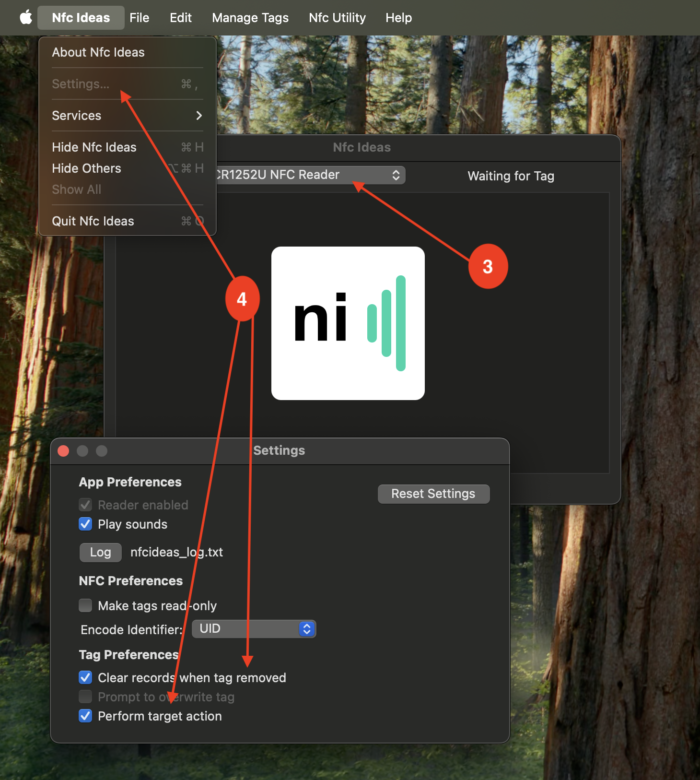
Task: Open the Manage Tags menu
Action: (x=250, y=18)
